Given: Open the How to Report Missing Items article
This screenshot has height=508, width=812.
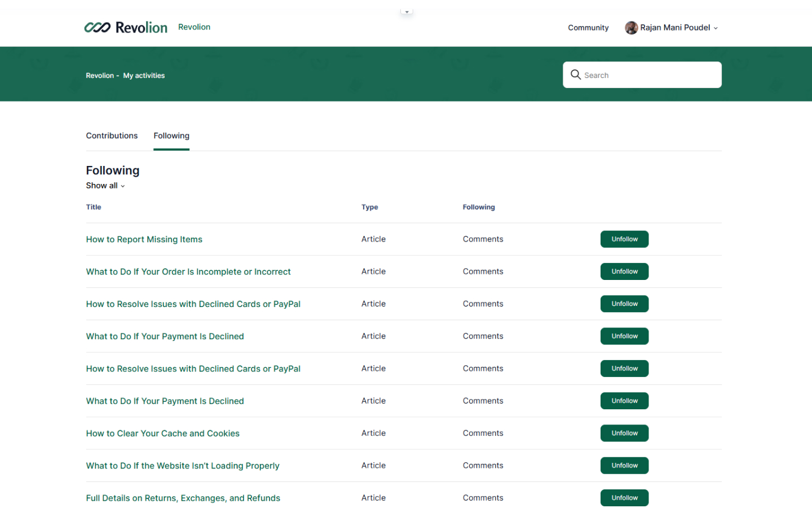Looking at the screenshot, I should tap(144, 239).
